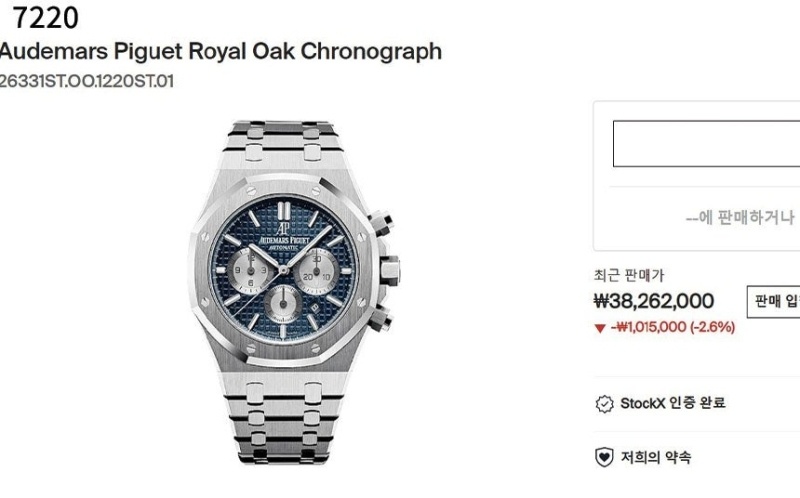Viewport: 800px width, 498px height.
Task: Click the ₩38,262,000 last sale price
Action: pyautogui.click(x=654, y=301)
